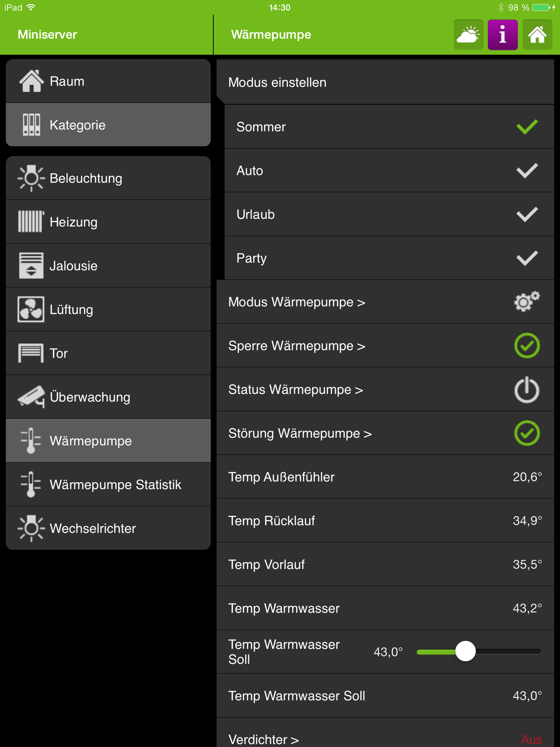
Task: Switch to the Raum tab
Action: (x=108, y=81)
